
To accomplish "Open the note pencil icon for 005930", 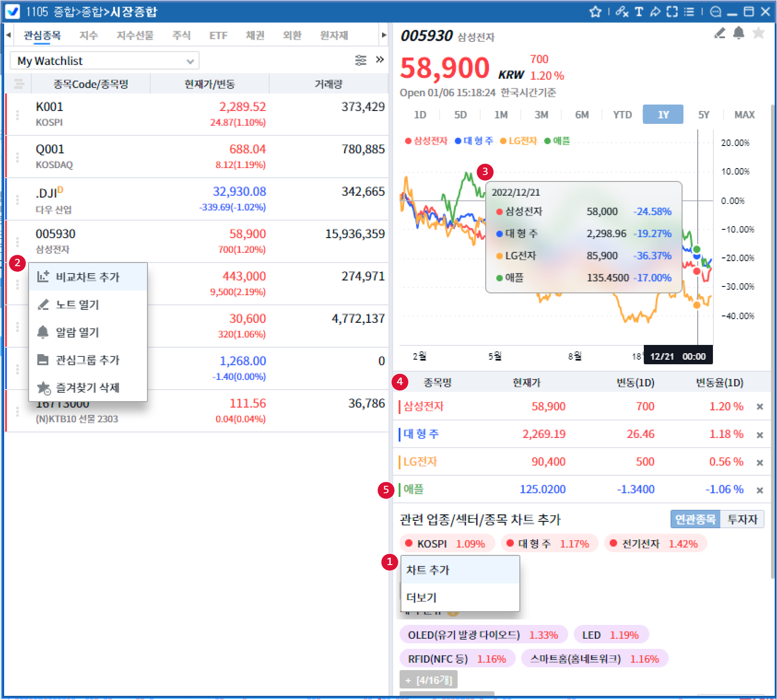I will point(719,33).
